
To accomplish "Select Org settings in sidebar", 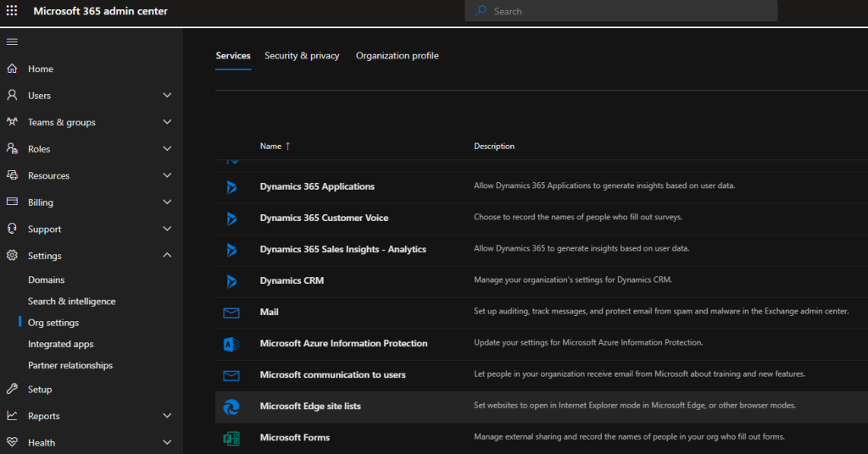I will 53,323.
